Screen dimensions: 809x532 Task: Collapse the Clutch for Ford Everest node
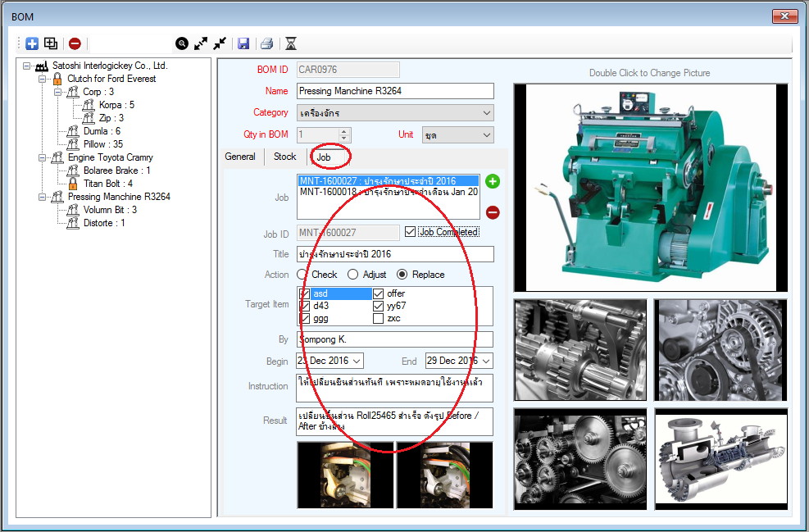pos(41,79)
